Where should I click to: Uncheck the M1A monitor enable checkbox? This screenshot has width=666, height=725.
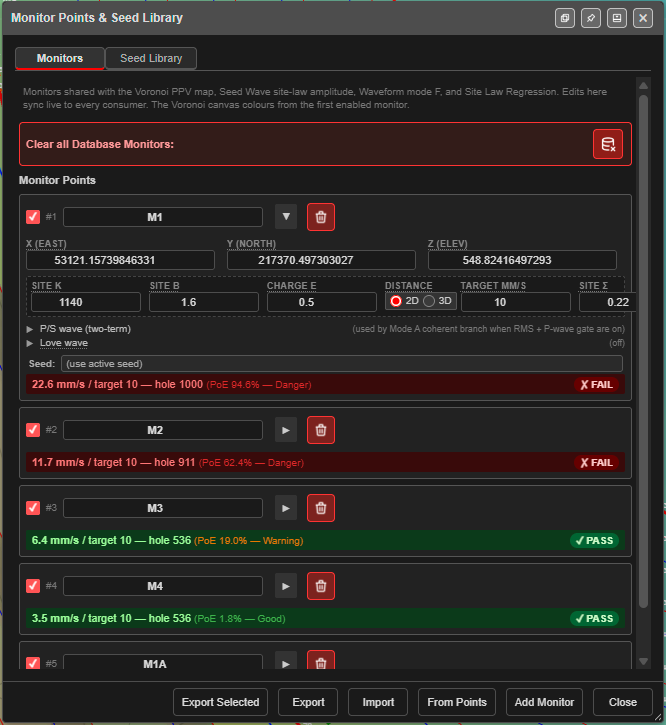point(33,664)
